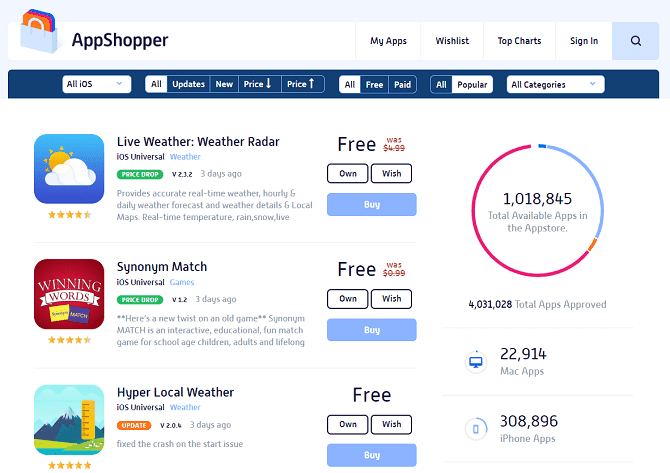Show only Free apps
Image resolution: width=670 pixels, height=473 pixels.
coord(374,84)
